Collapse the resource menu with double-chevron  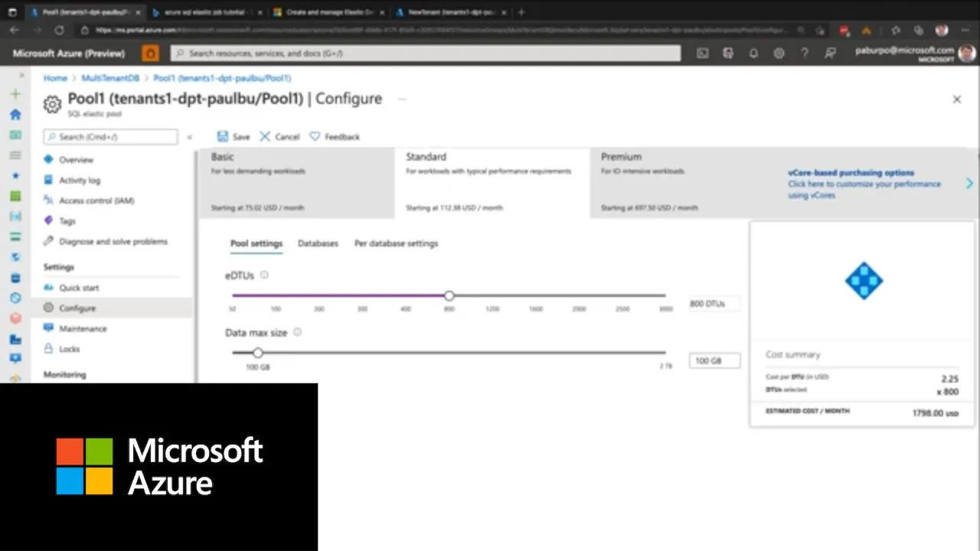point(189,137)
